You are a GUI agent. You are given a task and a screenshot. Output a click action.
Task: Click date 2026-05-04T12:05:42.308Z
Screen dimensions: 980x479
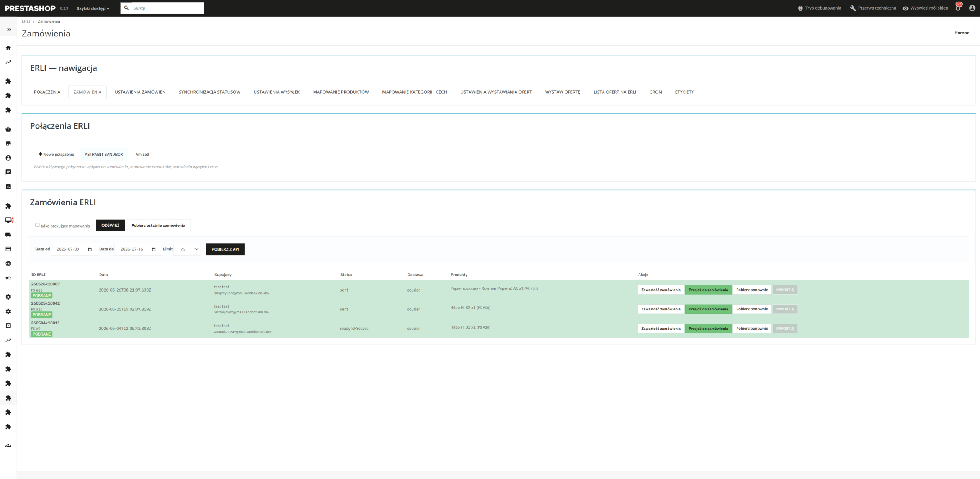(125, 329)
